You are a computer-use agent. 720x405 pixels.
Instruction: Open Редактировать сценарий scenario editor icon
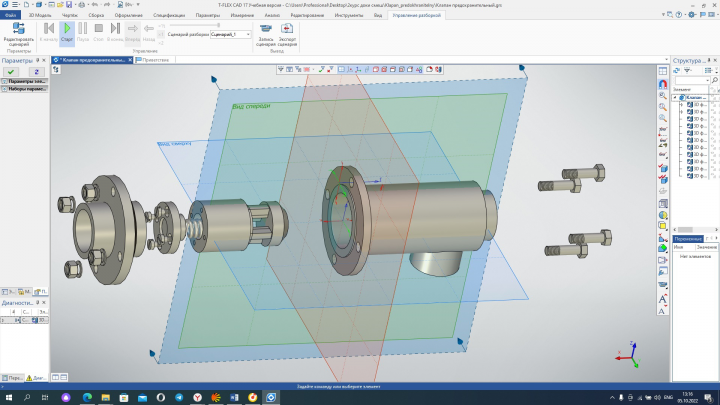pos(18,34)
